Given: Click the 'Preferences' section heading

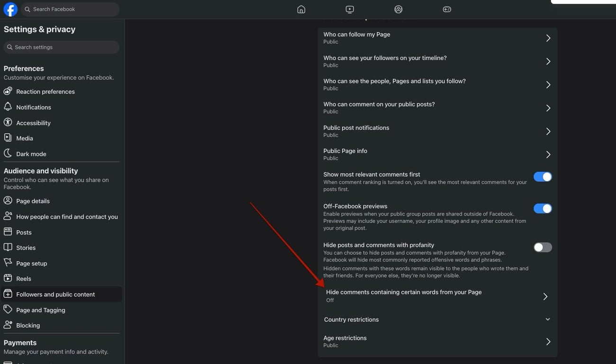Looking at the screenshot, I should point(24,68).
